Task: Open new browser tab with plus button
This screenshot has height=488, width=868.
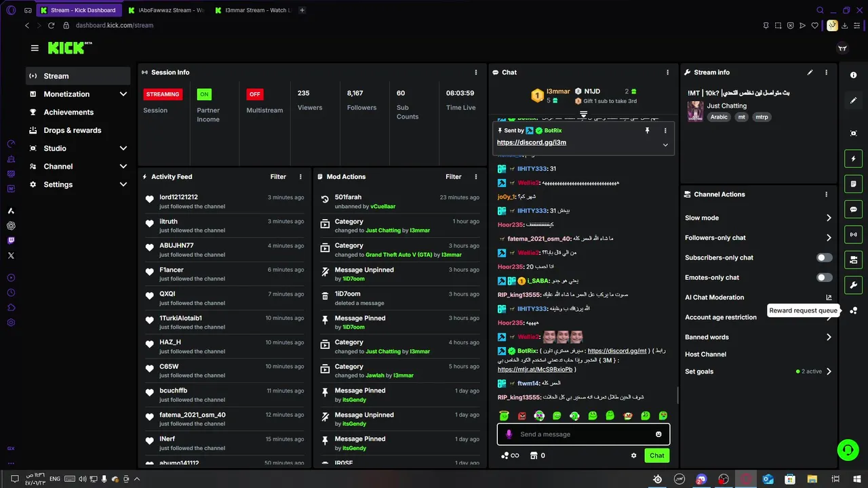Action: coord(302,10)
